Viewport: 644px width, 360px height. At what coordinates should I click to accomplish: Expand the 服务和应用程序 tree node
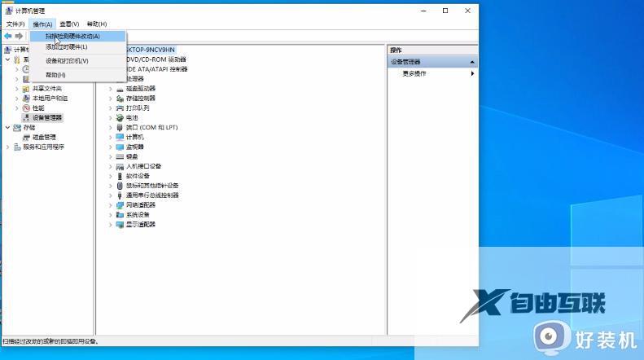pos(8,147)
